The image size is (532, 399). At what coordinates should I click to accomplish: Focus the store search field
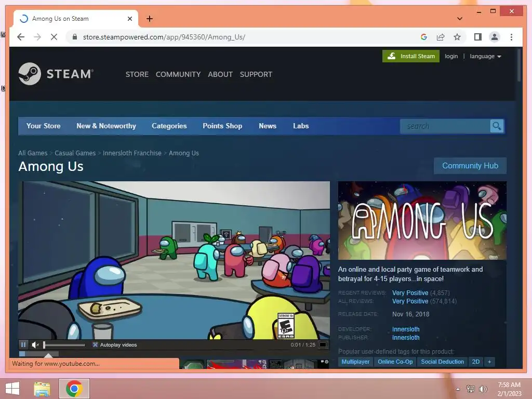click(445, 126)
